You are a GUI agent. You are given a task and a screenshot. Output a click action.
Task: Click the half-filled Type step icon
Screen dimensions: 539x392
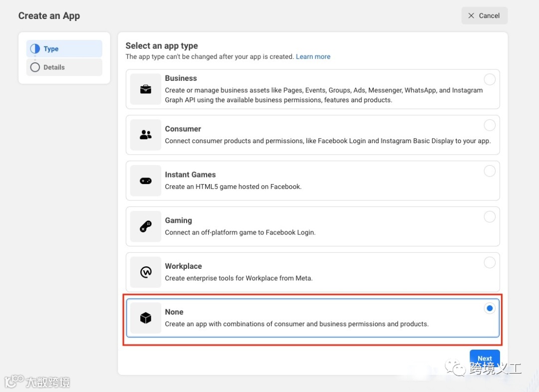point(35,49)
